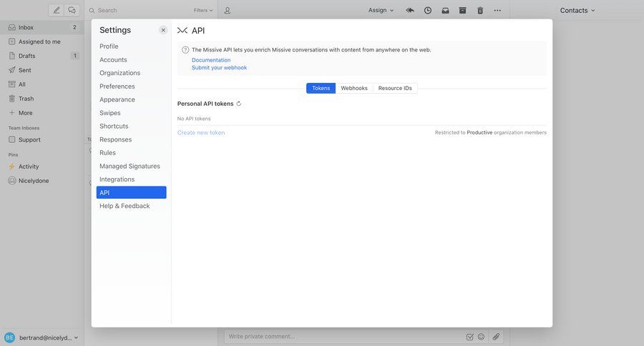Switch to the Resource IDs tab
This screenshot has width=644, height=346.
click(x=395, y=88)
